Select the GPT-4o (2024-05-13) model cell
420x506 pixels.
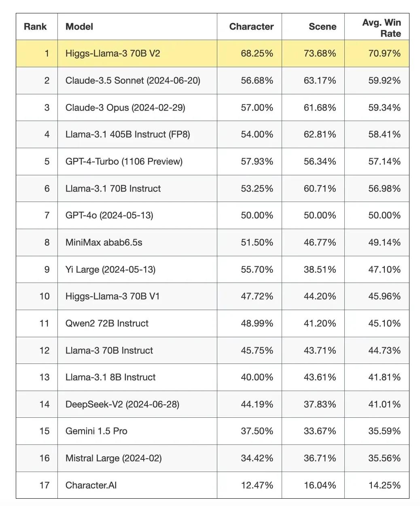[x=109, y=215]
